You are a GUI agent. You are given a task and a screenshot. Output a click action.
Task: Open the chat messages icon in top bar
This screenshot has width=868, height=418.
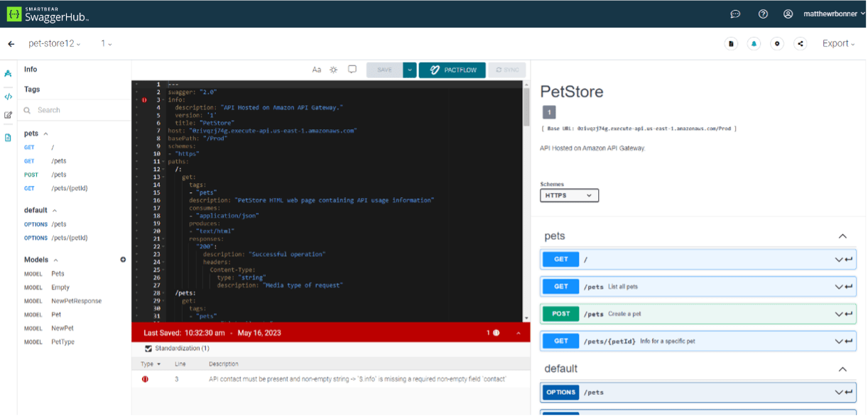[735, 14]
